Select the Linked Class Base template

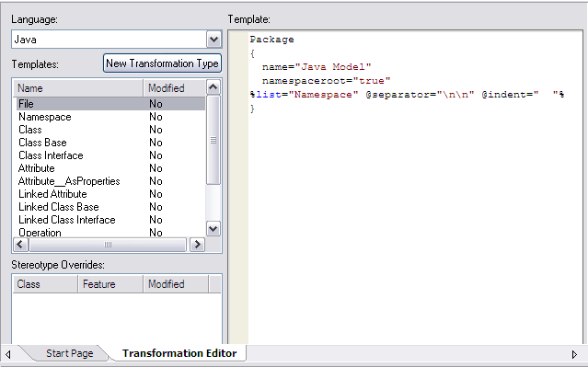(110, 207)
